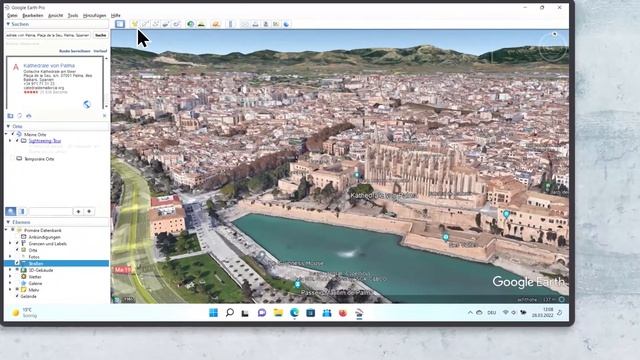The width and height of the screenshot is (640, 360).
Task: Uncheck the Grenzen und Labels layer
Action: click(x=18, y=244)
